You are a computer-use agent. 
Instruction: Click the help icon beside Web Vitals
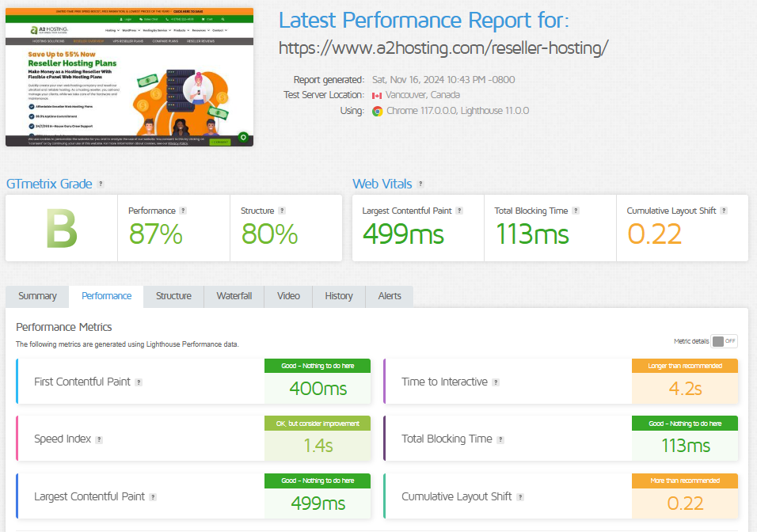420,184
